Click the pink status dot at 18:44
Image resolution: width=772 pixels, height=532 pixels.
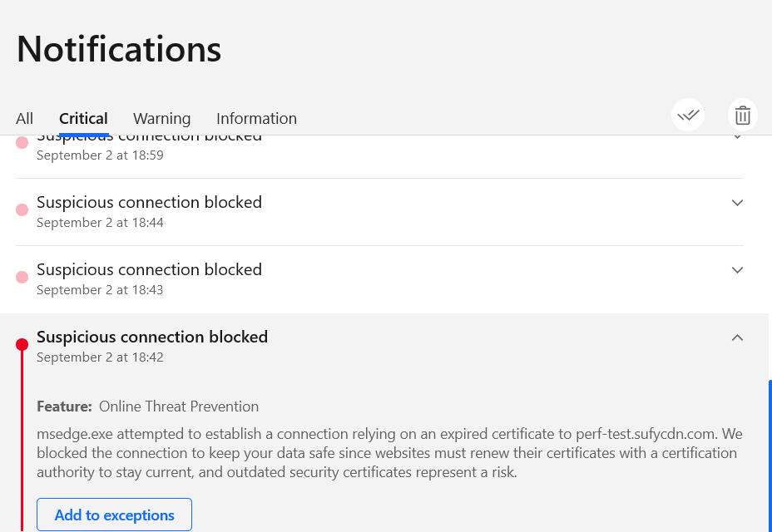click(22, 210)
